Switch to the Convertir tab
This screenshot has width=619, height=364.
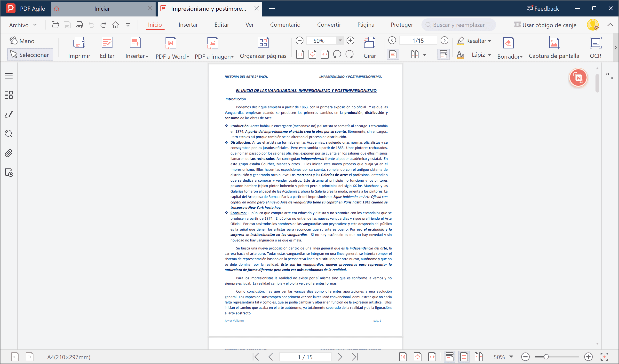point(329,24)
